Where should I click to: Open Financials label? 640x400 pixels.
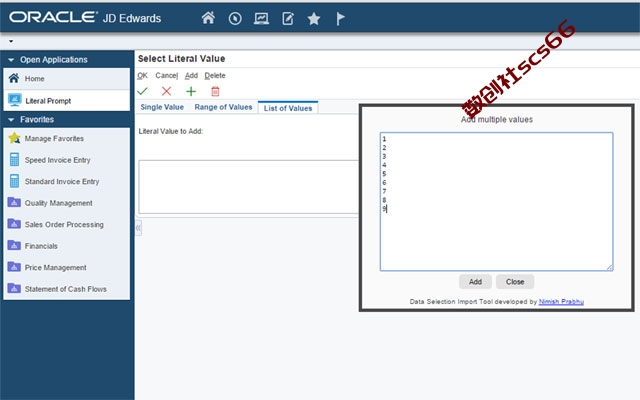[41, 246]
